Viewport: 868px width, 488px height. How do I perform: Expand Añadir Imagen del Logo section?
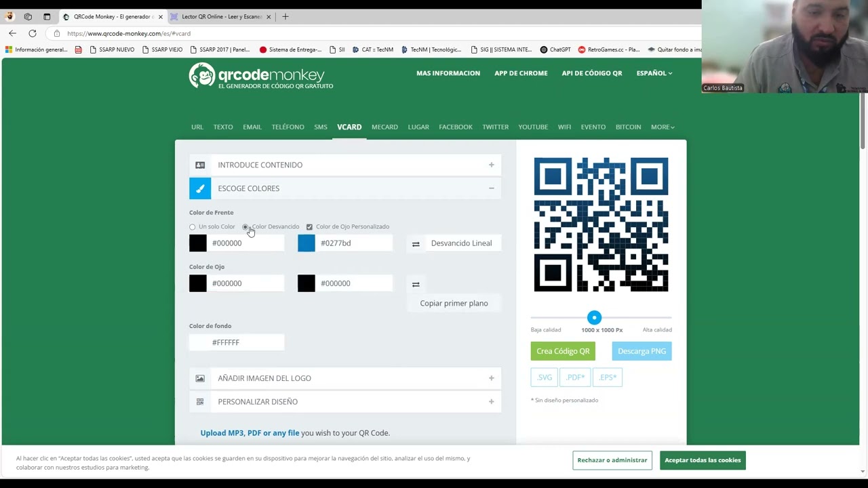click(x=345, y=378)
